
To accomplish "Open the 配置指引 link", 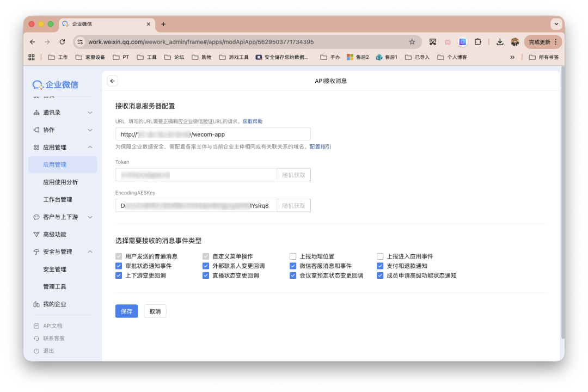I will click(319, 146).
